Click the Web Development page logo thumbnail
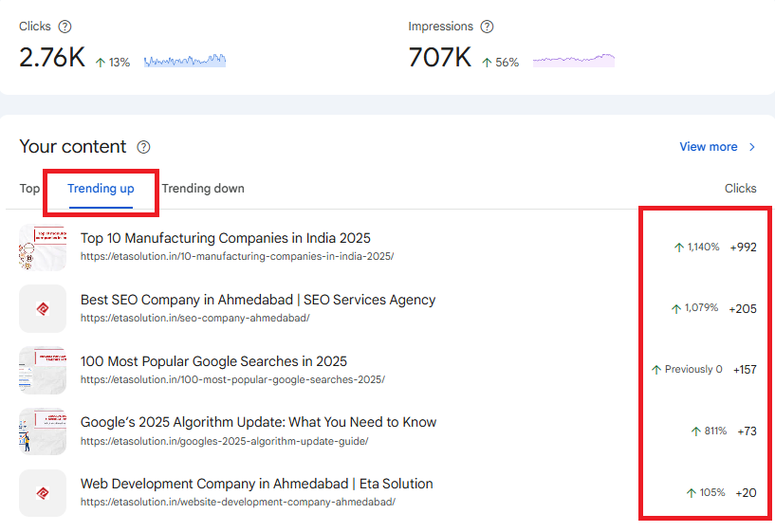Image resolution: width=775 pixels, height=532 pixels. (43, 493)
